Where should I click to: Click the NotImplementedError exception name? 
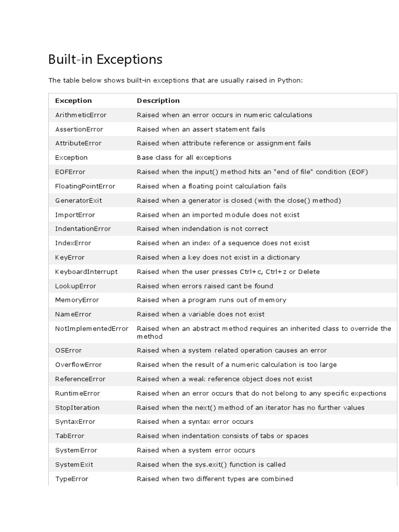(x=91, y=328)
